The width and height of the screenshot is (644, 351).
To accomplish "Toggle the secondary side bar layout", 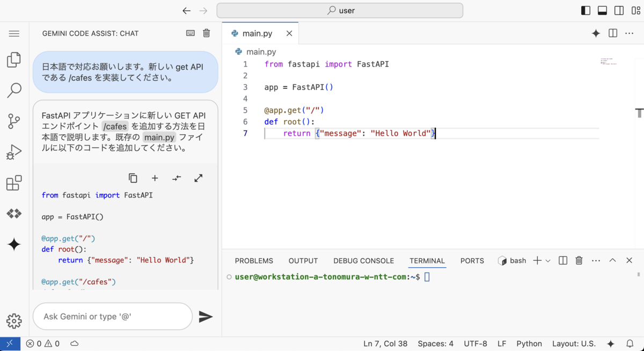I will click(619, 11).
